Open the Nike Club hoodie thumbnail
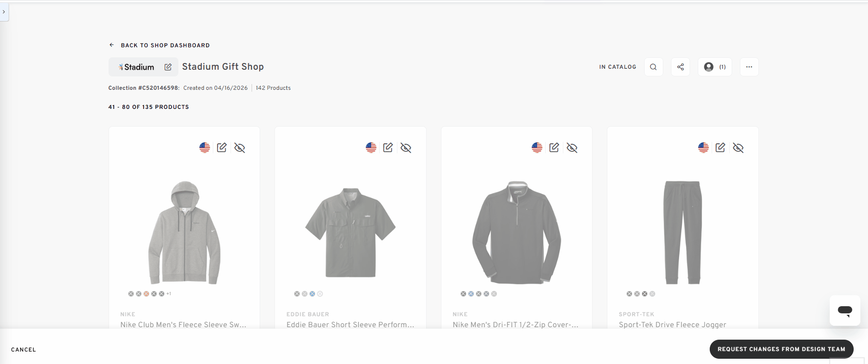The image size is (868, 364). [185, 233]
